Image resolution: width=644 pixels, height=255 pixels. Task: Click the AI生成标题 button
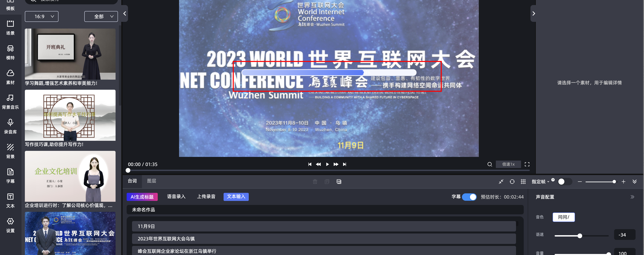coord(142,197)
